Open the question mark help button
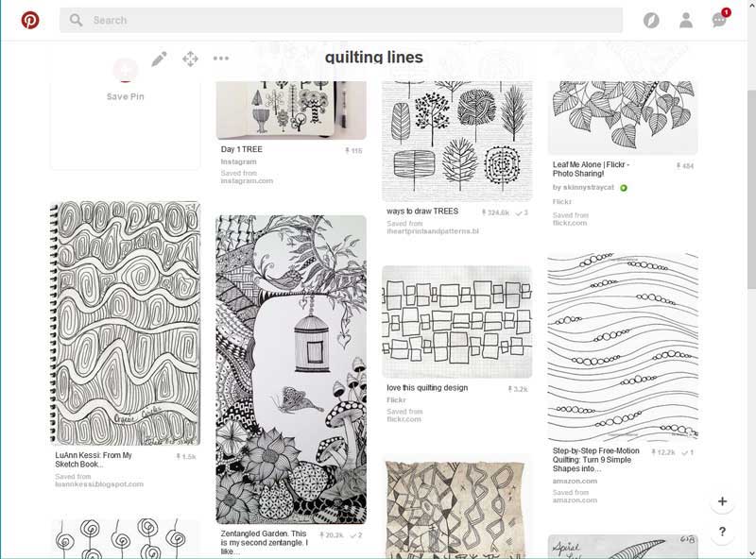The height and width of the screenshot is (559, 756). coord(722,532)
